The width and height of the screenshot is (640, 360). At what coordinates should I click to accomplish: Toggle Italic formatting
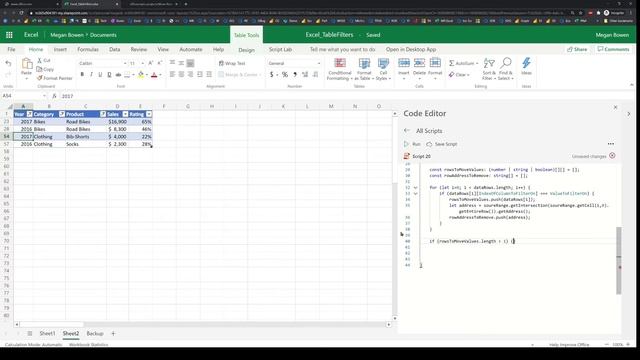pos(91,75)
